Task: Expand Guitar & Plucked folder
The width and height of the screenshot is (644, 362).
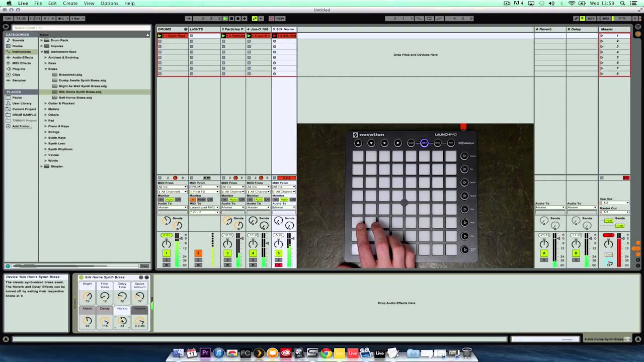Action: (x=46, y=103)
